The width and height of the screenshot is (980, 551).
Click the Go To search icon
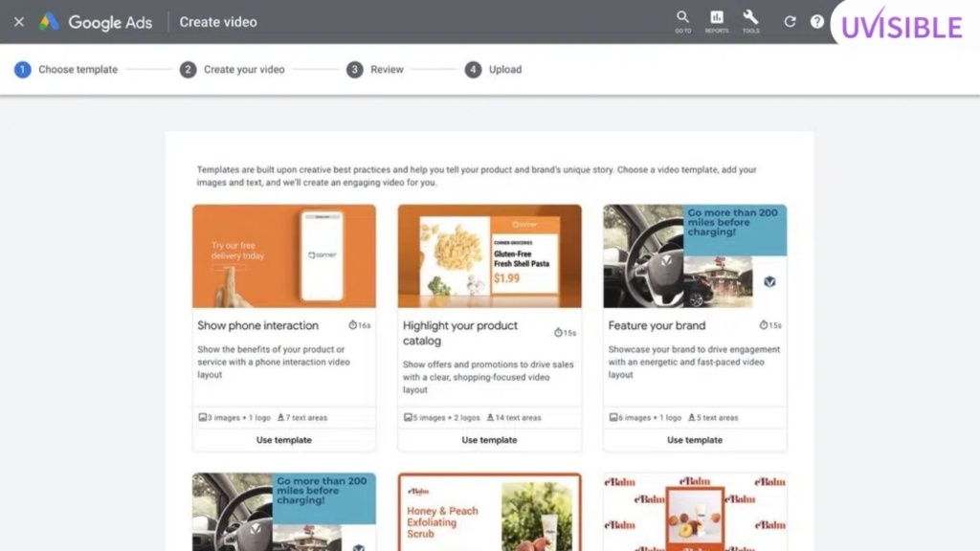[x=682, y=19]
